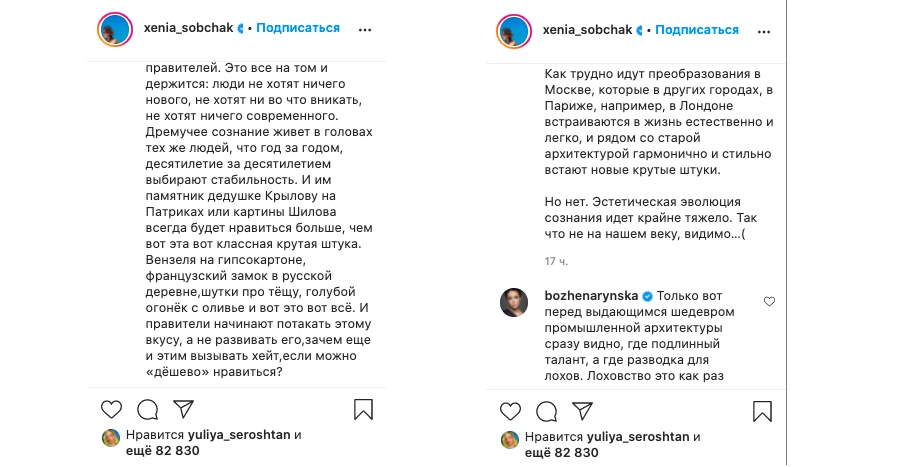900x467 pixels.
Task: Save the left post with bookmark icon
Action: 364,409
